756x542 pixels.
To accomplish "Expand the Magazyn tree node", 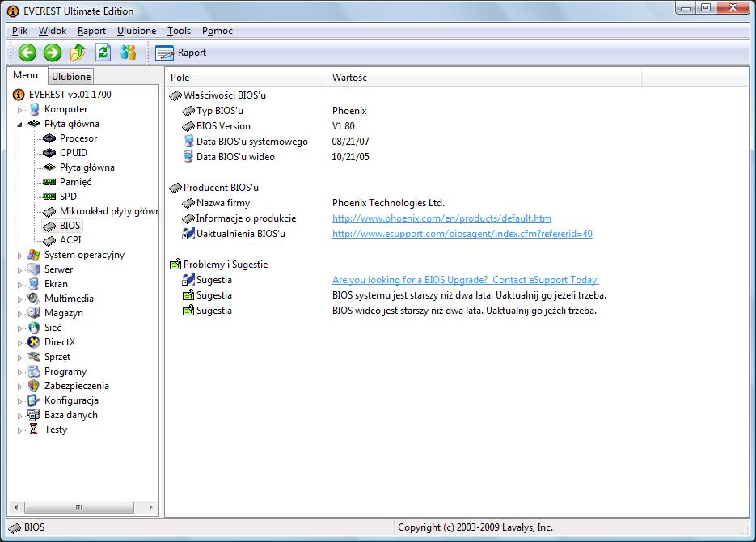I will pos(19,313).
